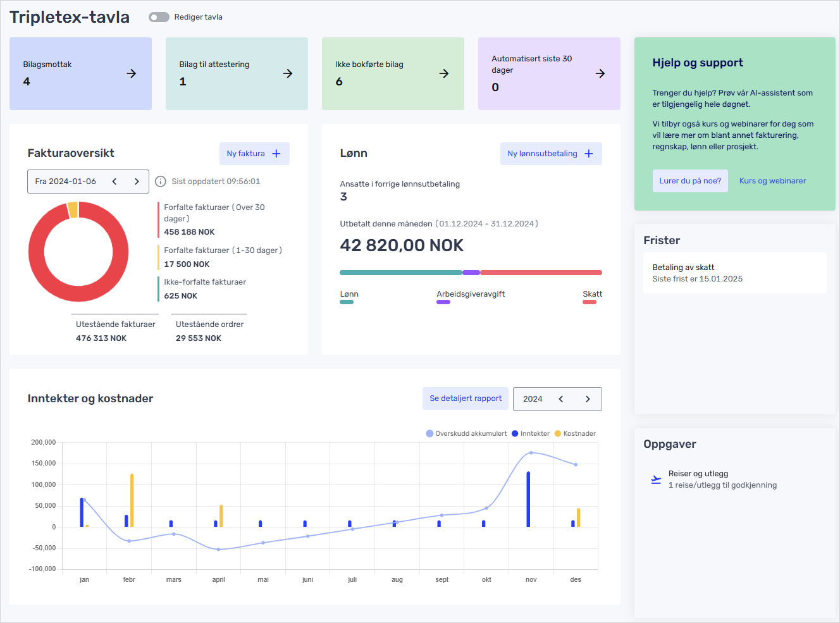840x623 pixels.
Task: Click the plus icon on Ny faktura
Action: coord(276,154)
